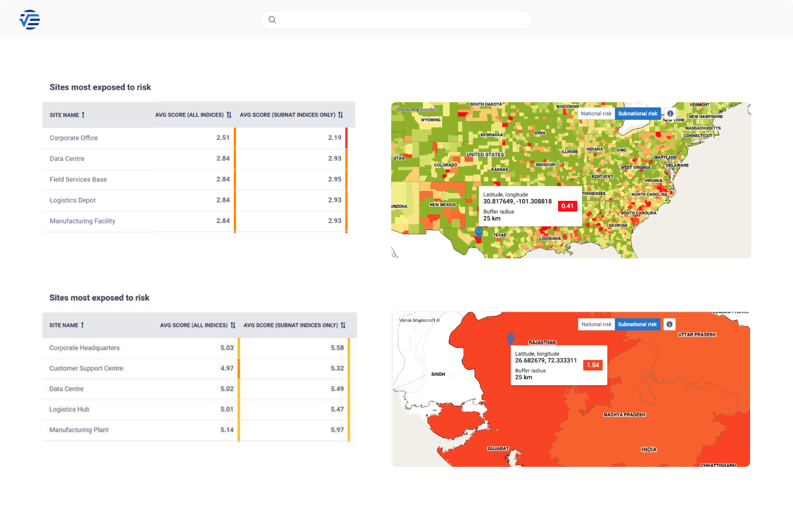793x532 pixels.
Task: Switch India map to National risk
Action: click(596, 324)
